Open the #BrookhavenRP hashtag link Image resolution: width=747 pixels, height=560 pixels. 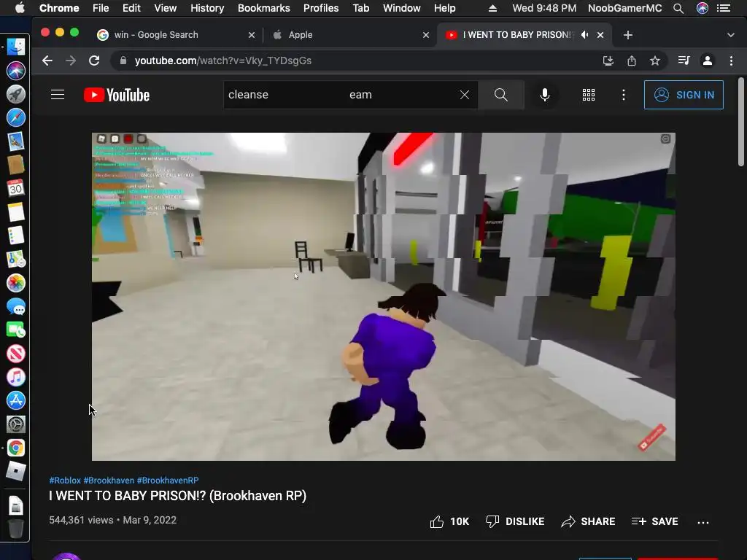pyautogui.click(x=168, y=481)
